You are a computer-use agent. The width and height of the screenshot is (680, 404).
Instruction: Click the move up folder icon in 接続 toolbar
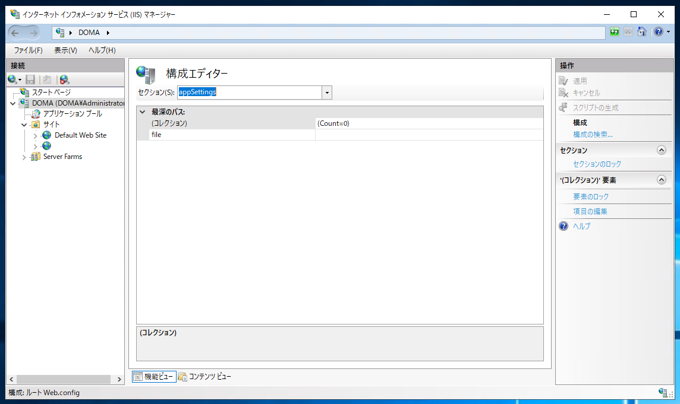(x=47, y=79)
